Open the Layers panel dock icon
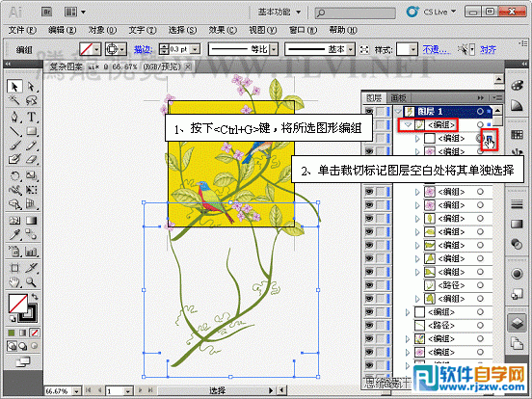 tap(517, 322)
